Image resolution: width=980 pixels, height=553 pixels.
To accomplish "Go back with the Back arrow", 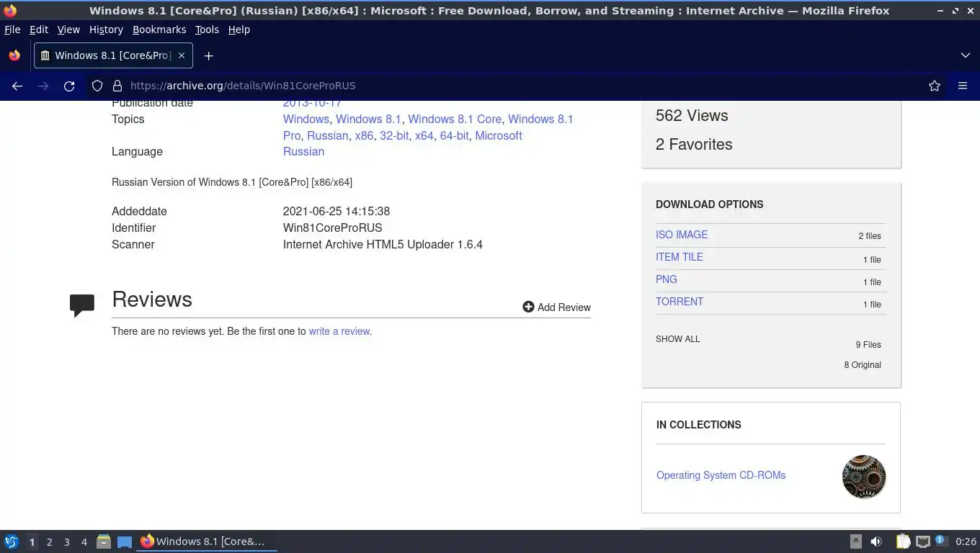I will coord(17,86).
